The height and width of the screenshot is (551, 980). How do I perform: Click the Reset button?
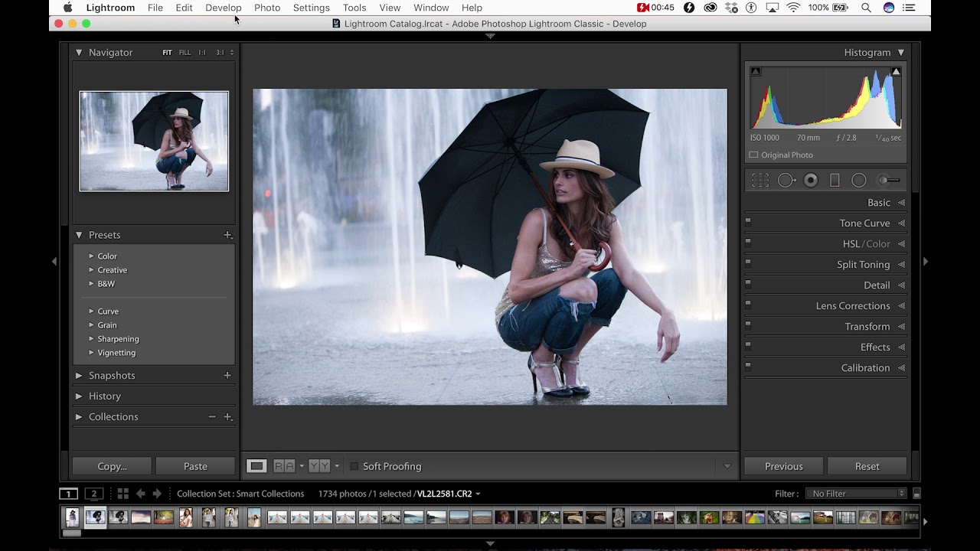point(867,466)
